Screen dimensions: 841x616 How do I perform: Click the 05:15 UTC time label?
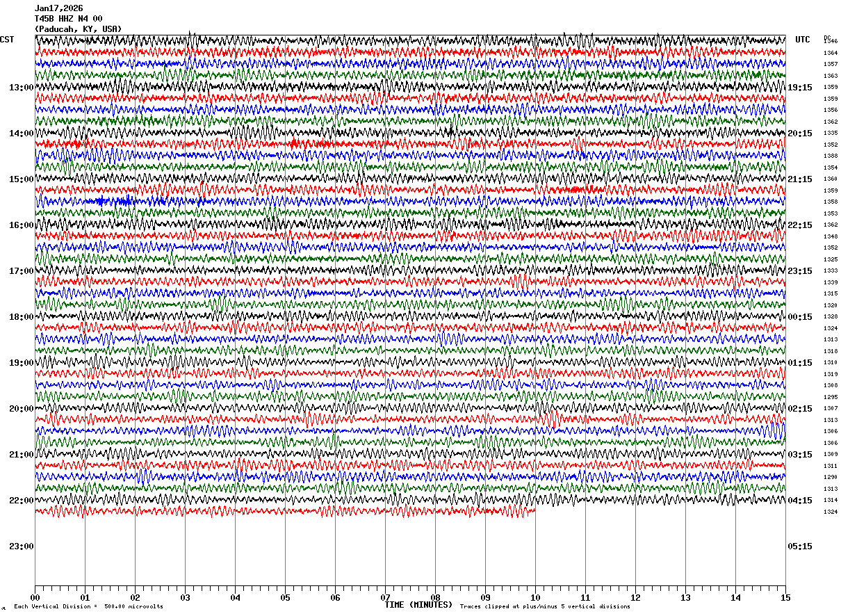pyautogui.click(x=800, y=546)
